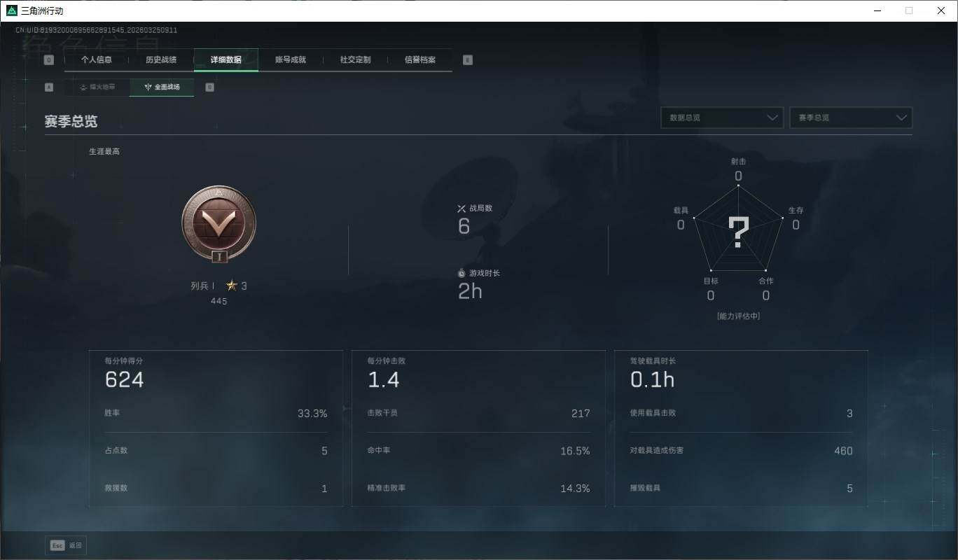The height and width of the screenshot is (560, 958).
Task: Click the E key next-tab icon
Action: coord(468,60)
